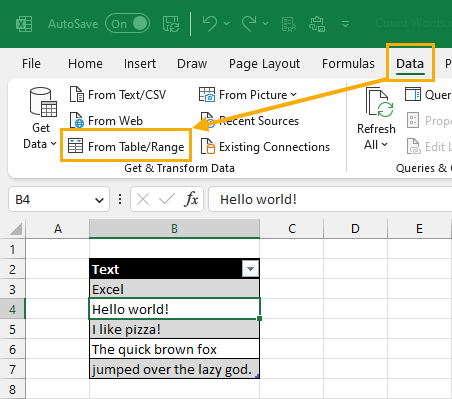The height and width of the screenshot is (399, 452).
Task: Click the Edit Links icon
Action: (414, 146)
